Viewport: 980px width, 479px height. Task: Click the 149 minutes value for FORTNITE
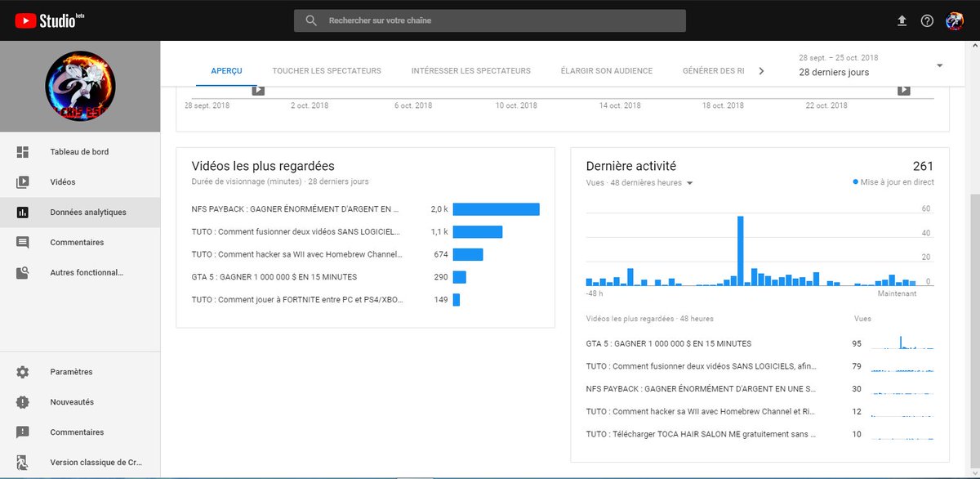(441, 300)
